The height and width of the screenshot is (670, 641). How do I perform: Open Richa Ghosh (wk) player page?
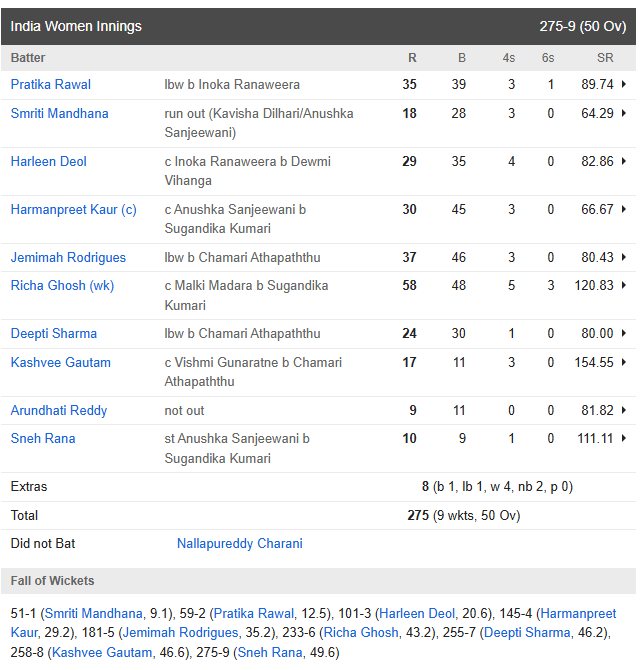[x=62, y=285]
